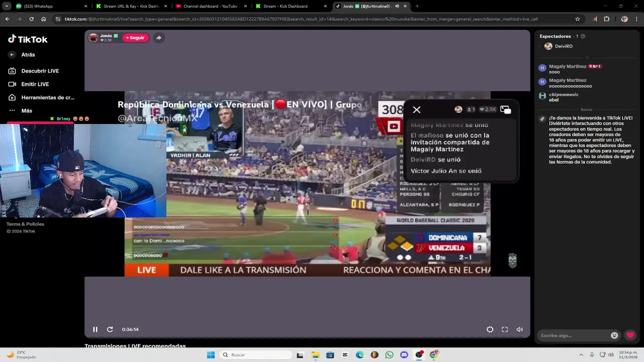Open Terms & Policies link
This screenshot has width=644, height=362.
click(25, 224)
